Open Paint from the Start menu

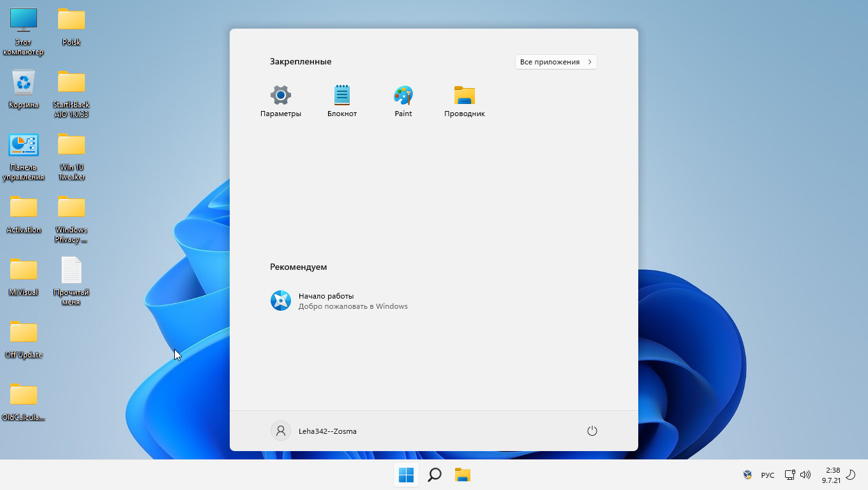click(x=403, y=101)
